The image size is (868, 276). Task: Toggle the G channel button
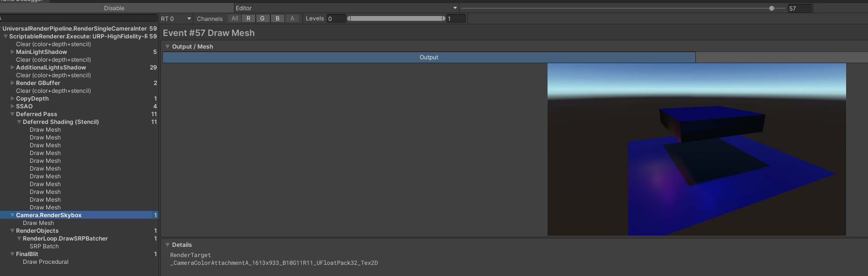(263, 19)
